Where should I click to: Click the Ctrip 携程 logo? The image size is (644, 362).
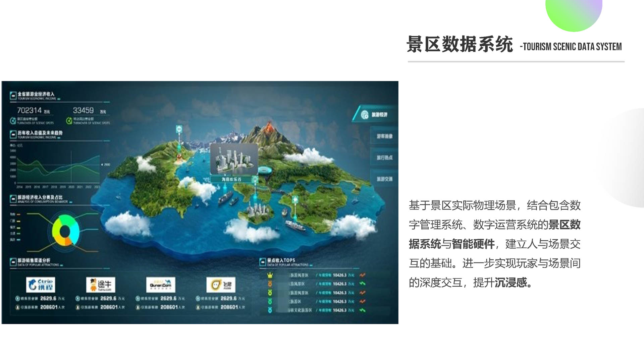coord(41,285)
